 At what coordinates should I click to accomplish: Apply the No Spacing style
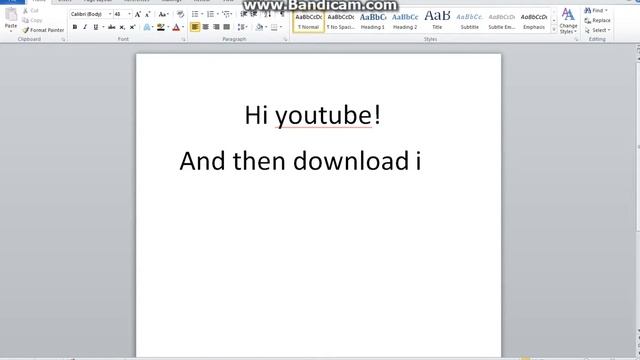point(341,22)
